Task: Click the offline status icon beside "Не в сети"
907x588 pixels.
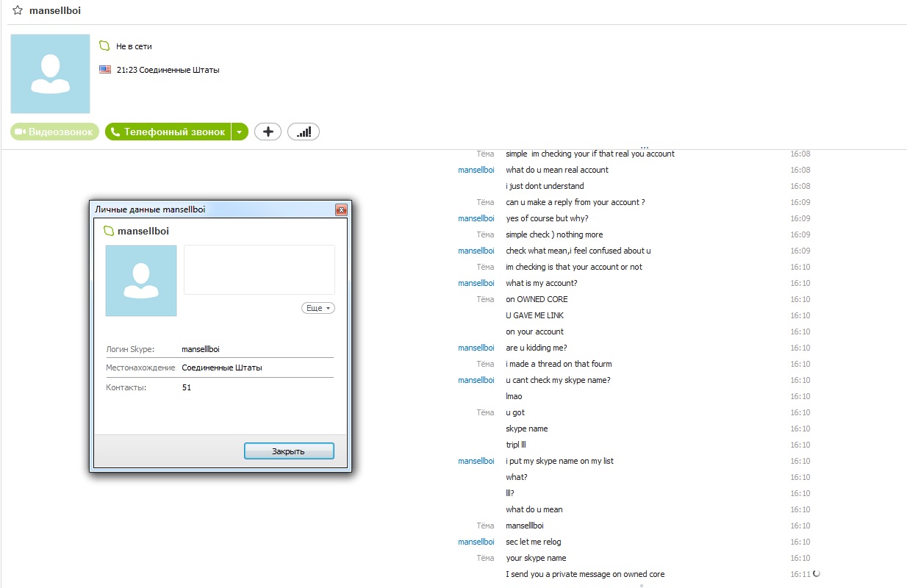Action: [104, 46]
